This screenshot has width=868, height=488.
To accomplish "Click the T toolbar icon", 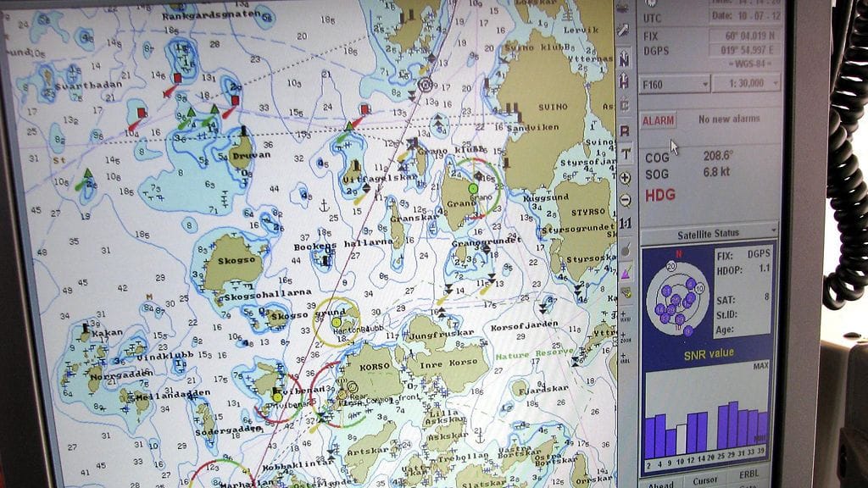I will [x=626, y=153].
